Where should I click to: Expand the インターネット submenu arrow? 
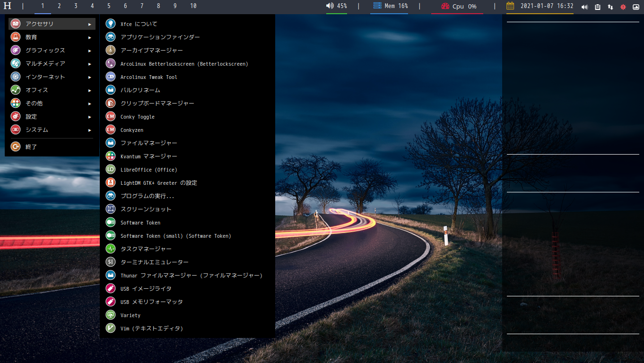[x=90, y=77]
